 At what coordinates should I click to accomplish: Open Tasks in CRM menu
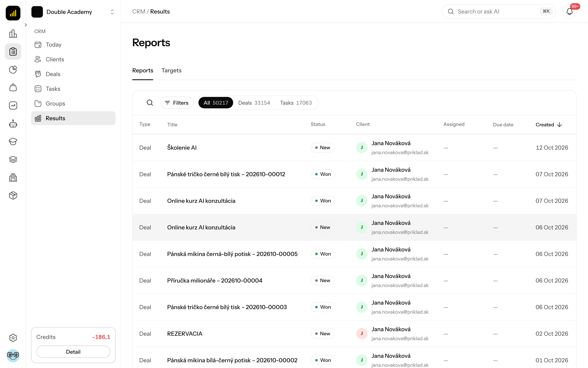coord(73,89)
